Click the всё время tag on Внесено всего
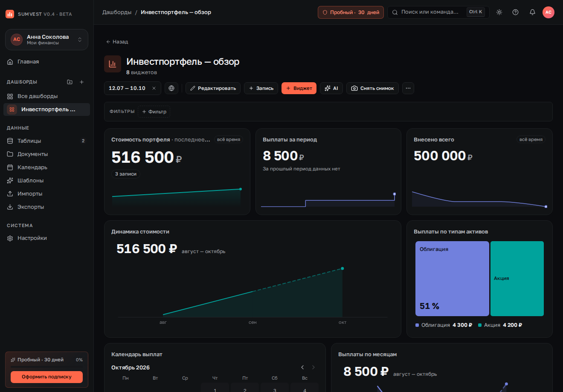This screenshot has width=563, height=392. point(531,139)
